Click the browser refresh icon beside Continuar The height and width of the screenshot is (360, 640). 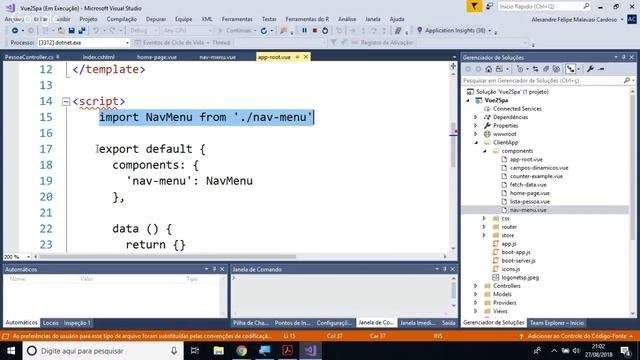tap(264, 31)
